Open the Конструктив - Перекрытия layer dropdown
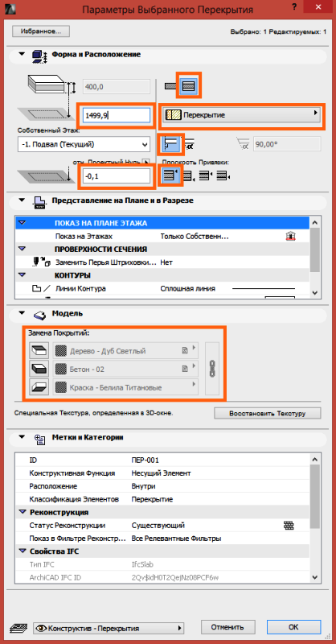Screen dimensions: 336x644 coord(108,628)
